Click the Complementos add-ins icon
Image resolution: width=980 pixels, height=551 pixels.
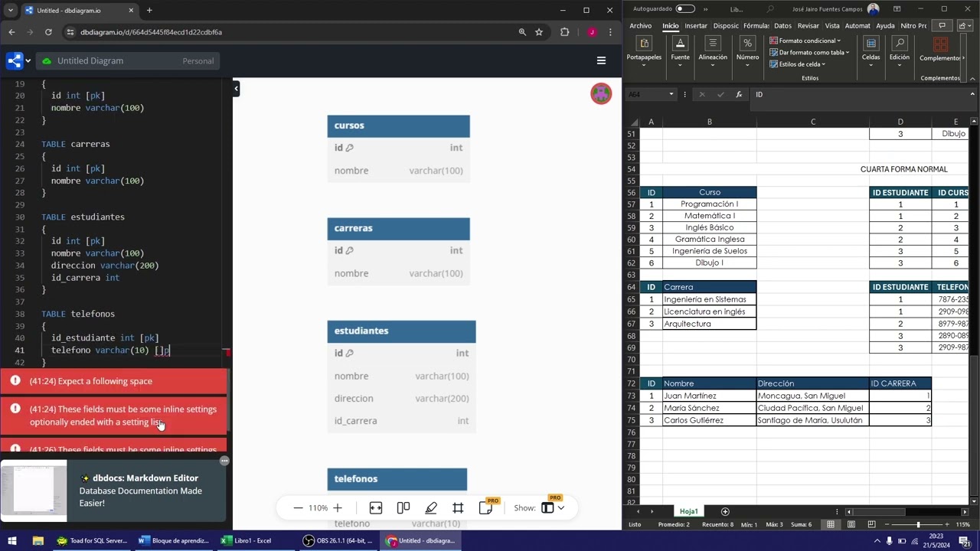click(940, 47)
